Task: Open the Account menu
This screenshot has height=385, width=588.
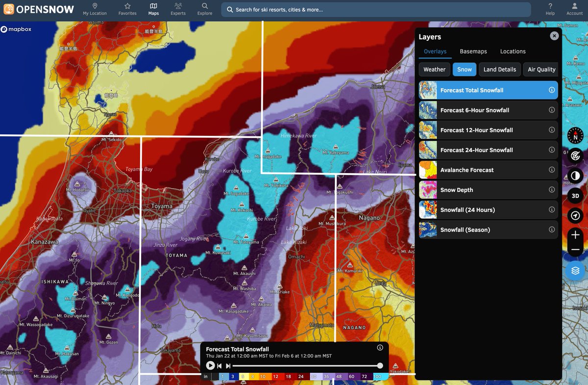Action: click(x=575, y=9)
